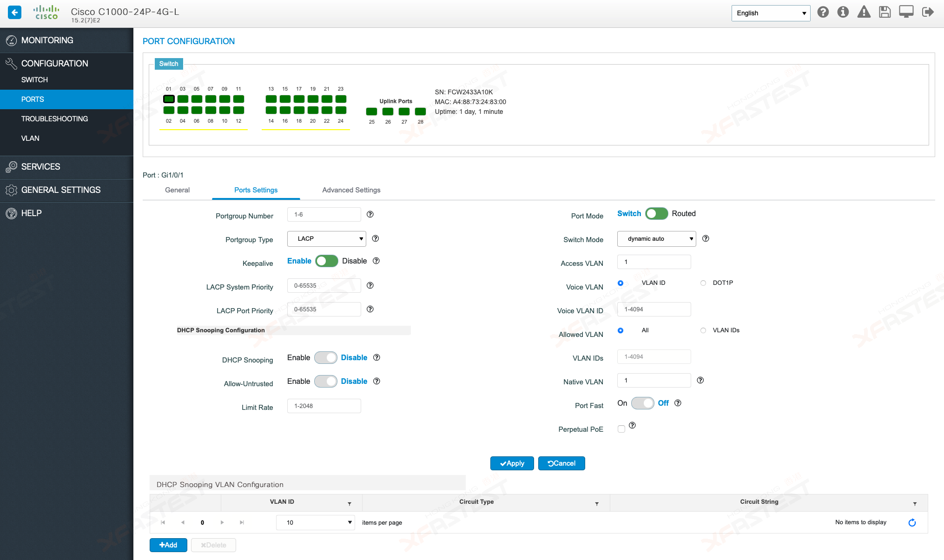944x560 pixels.
Task: Click the Apply button
Action: click(x=512, y=463)
